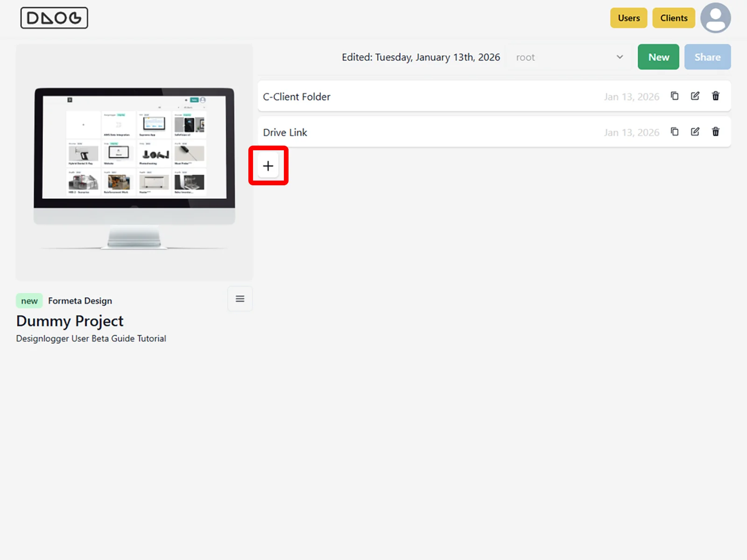Edit the C-Client Folder entry

tap(695, 96)
